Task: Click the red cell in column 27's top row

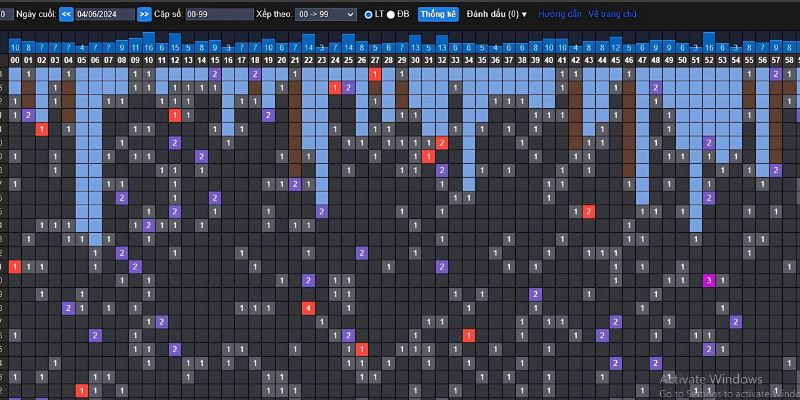Action: 375,74
